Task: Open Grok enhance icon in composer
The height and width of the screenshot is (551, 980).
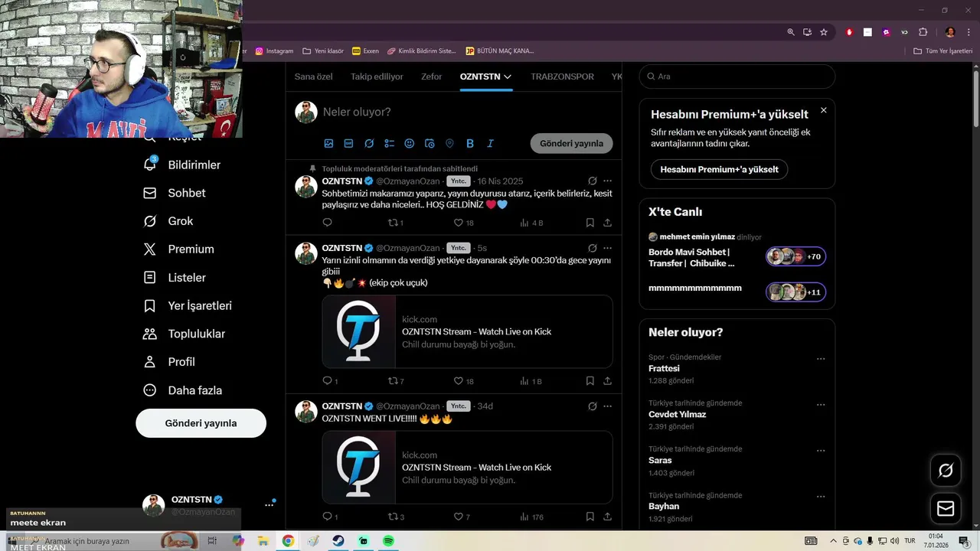Action: pyautogui.click(x=369, y=143)
